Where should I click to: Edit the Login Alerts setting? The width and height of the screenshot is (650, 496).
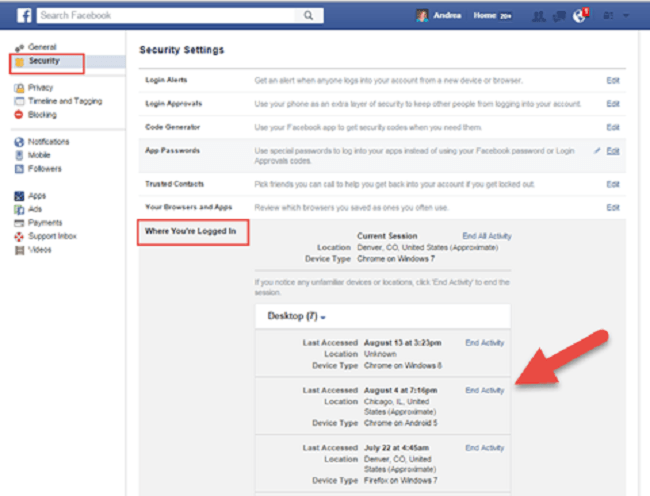point(613,79)
